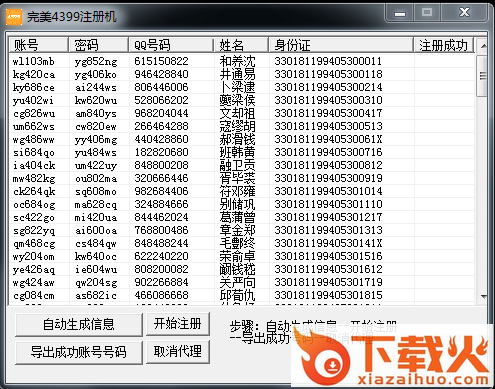This screenshot has width=495, height=389.
Task: Click the 4399 app icon in title bar
Action: click(x=14, y=17)
